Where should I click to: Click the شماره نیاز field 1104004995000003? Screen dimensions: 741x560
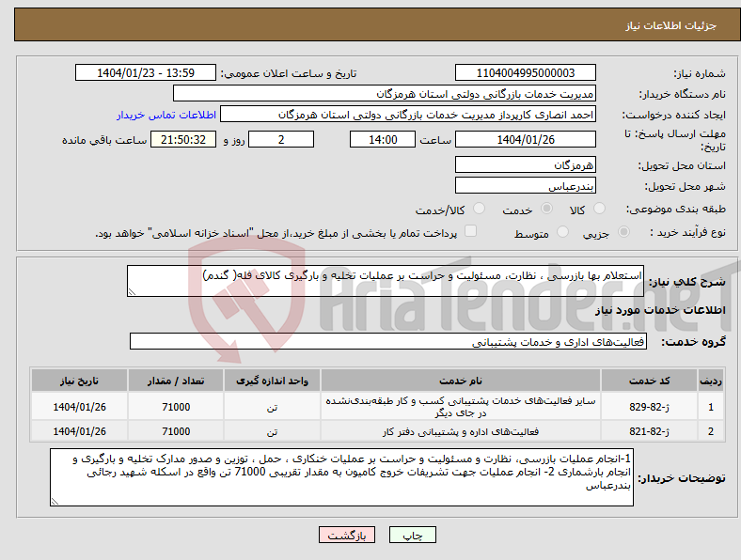(525, 72)
